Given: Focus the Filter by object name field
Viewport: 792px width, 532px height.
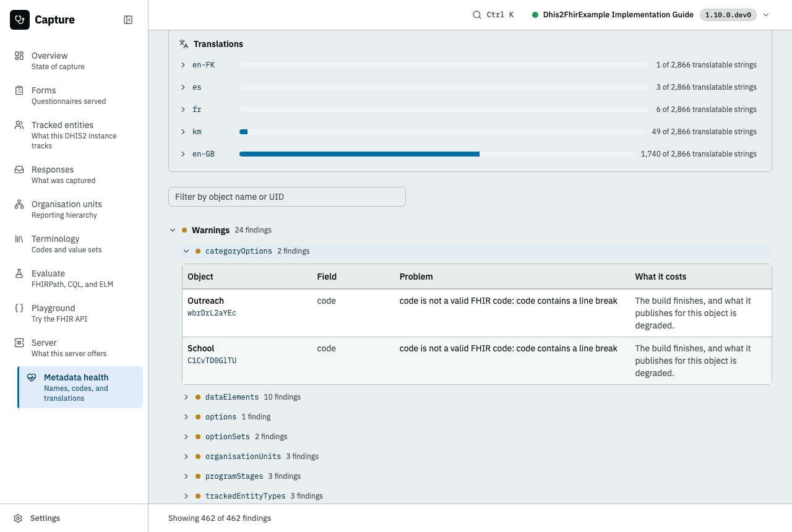Looking at the screenshot, I should [x=287, y=197].
